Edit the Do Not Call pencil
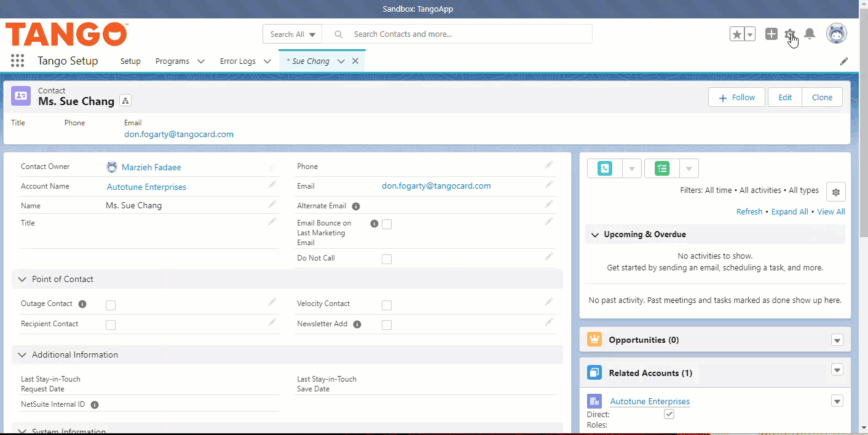 click(x=548, y=256)
